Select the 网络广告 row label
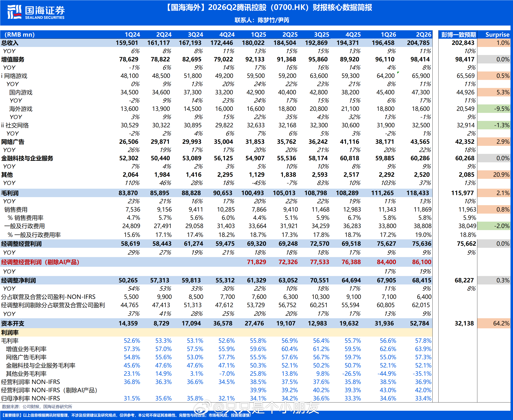This screenshot has width=513, height=420. click(13, 142)
